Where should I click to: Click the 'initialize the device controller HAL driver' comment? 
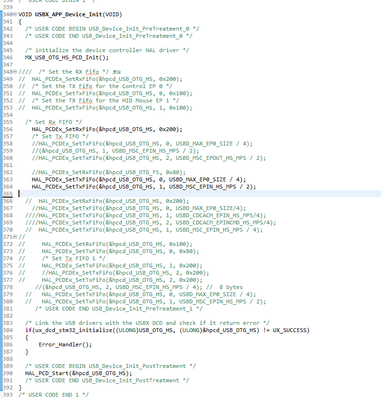coord(107,50)
